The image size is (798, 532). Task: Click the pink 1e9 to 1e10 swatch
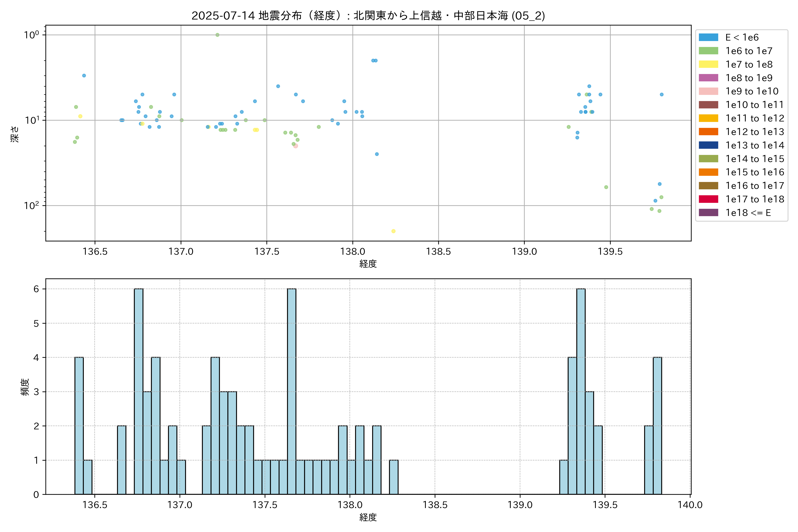[x=708, y=91]
